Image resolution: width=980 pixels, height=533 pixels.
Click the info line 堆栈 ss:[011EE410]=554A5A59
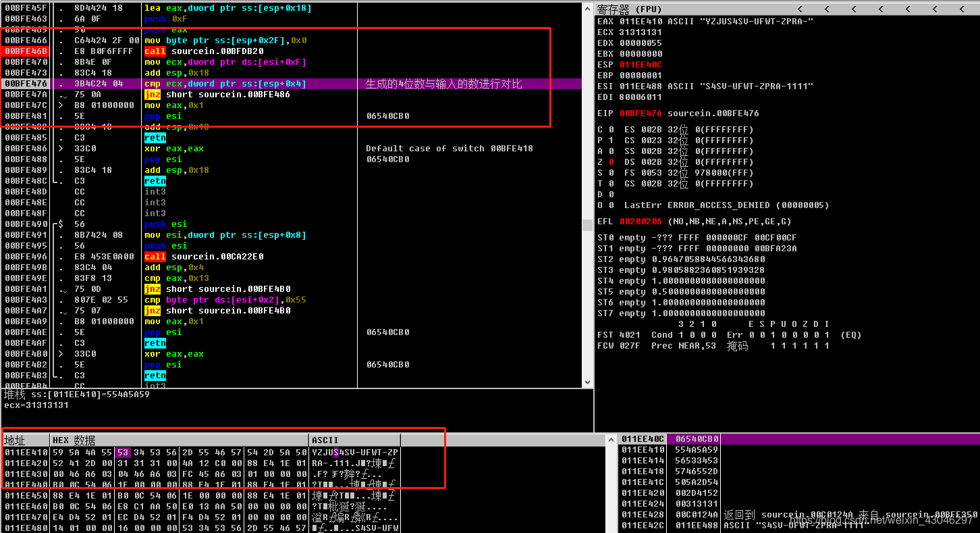[x=76, y=395]
